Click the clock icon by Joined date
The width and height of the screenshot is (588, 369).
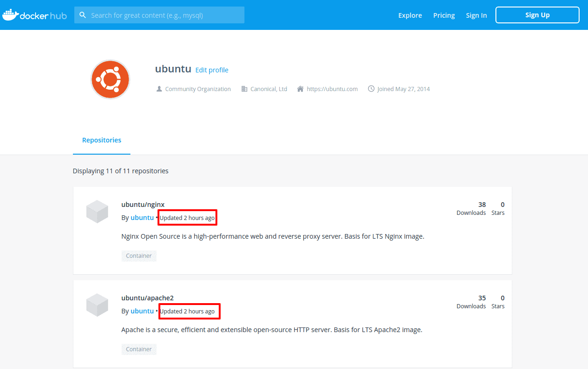pyautogui.click(x=371, y=89)
